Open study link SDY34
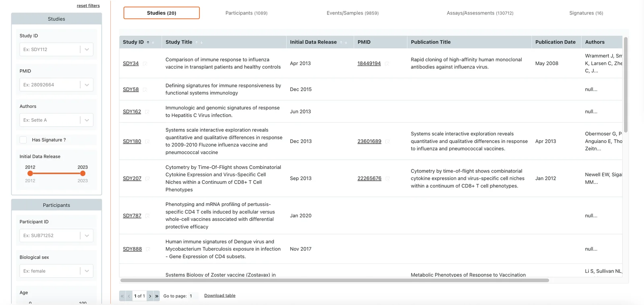Viewport: 644px width, 305px height. [x=131, y=64]
